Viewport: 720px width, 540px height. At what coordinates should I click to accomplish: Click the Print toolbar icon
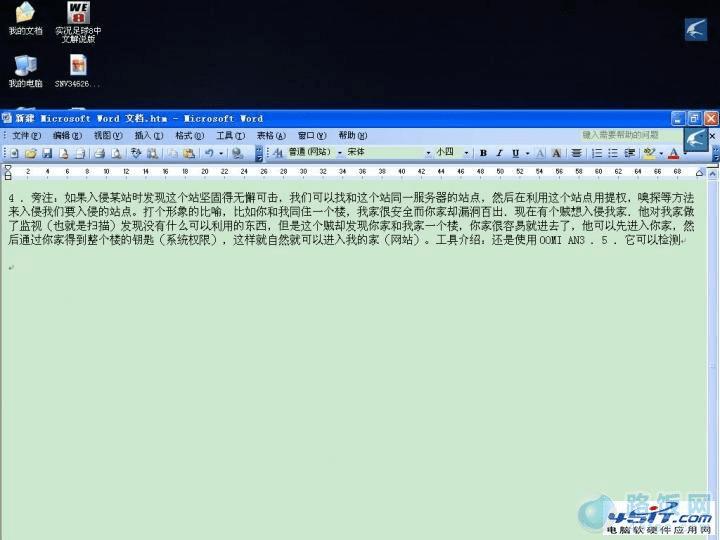(100, 153)
